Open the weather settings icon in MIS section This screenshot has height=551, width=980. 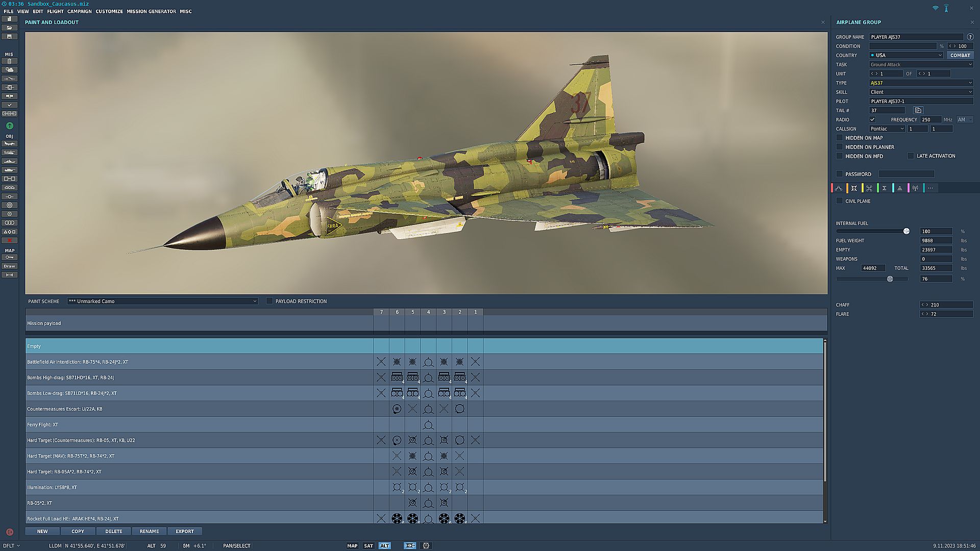click(9, 69)
